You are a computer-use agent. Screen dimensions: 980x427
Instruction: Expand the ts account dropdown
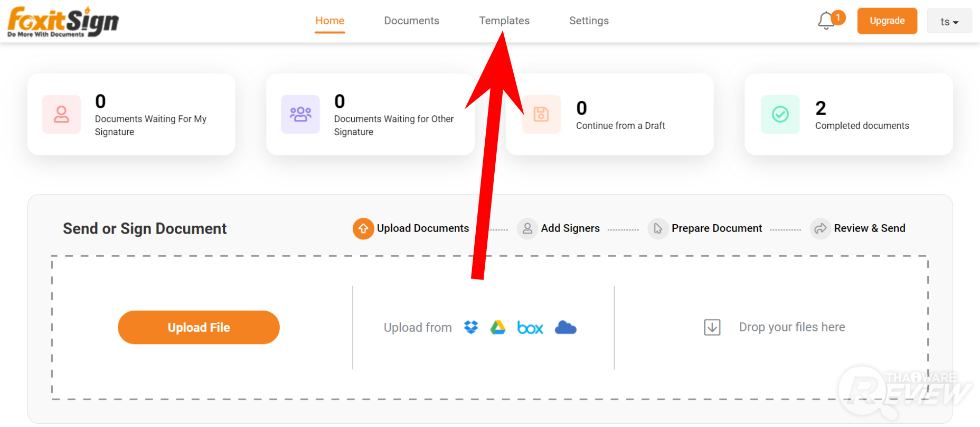(x=949, y=22)
